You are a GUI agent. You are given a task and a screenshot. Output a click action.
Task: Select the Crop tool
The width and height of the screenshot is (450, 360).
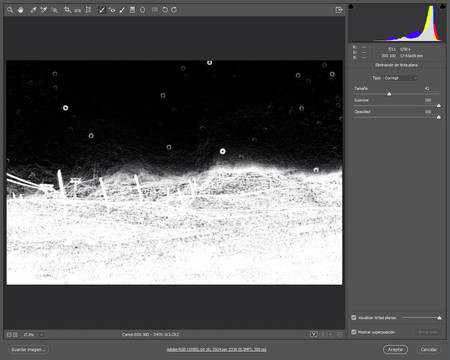[x=67, y=10]
